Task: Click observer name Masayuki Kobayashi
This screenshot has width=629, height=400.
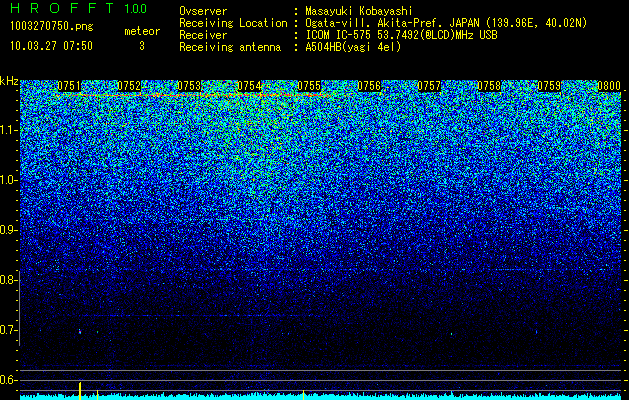Action: [359, 11]
